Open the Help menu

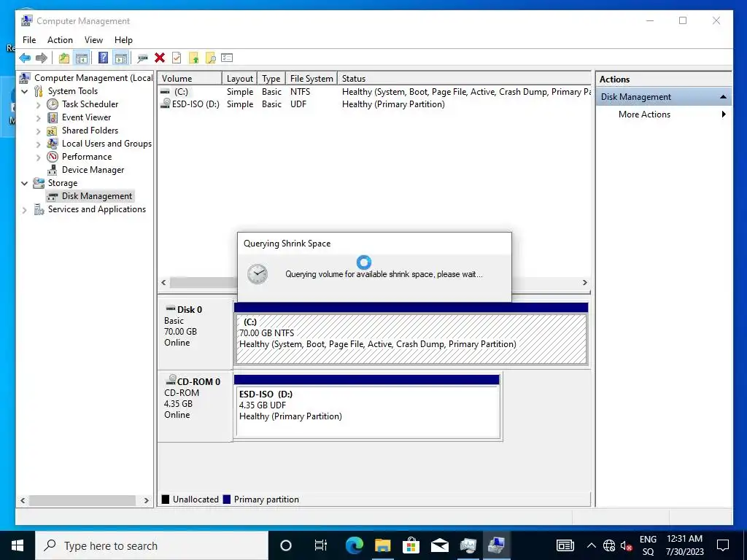point(123,40)
